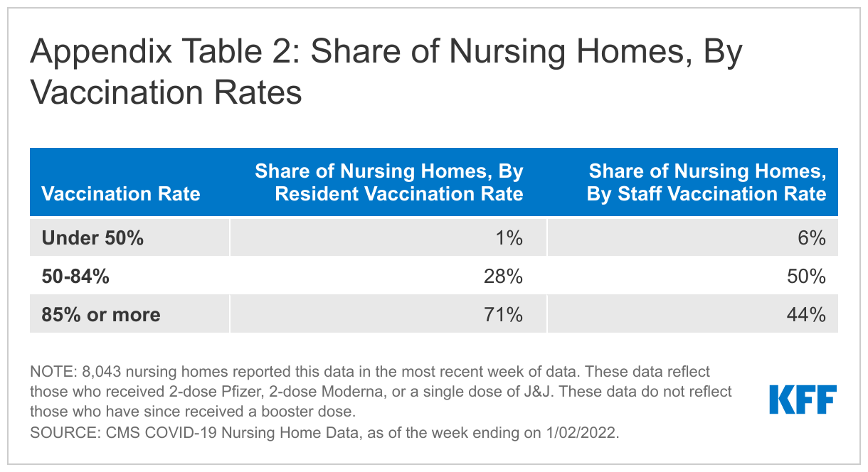The image size is (868, 472).
Task: Click the 6% staff share cell
Action: (692, 237)
